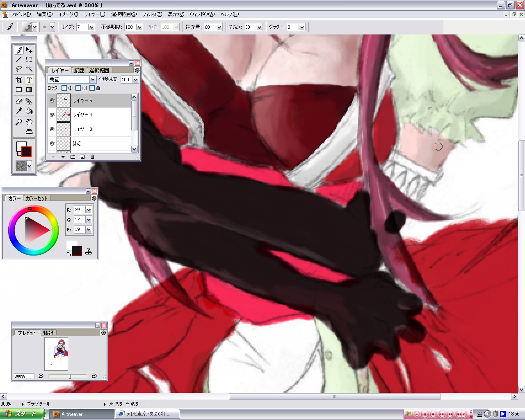Choose the Gradient tool

pos(29,89)
